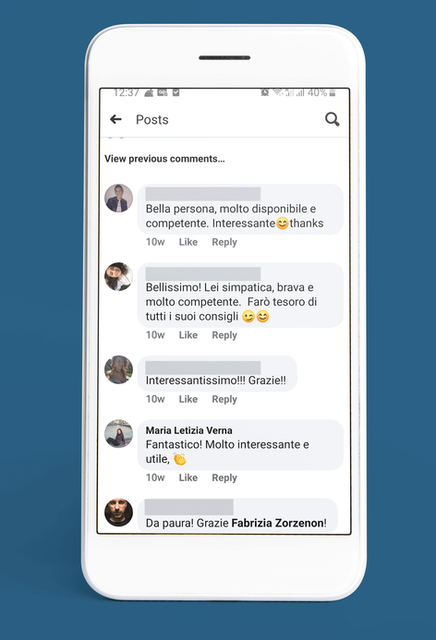Like the 'Bella persona, molto disponibile' comment
The image size is (436, 640).
tap(188, 242)
